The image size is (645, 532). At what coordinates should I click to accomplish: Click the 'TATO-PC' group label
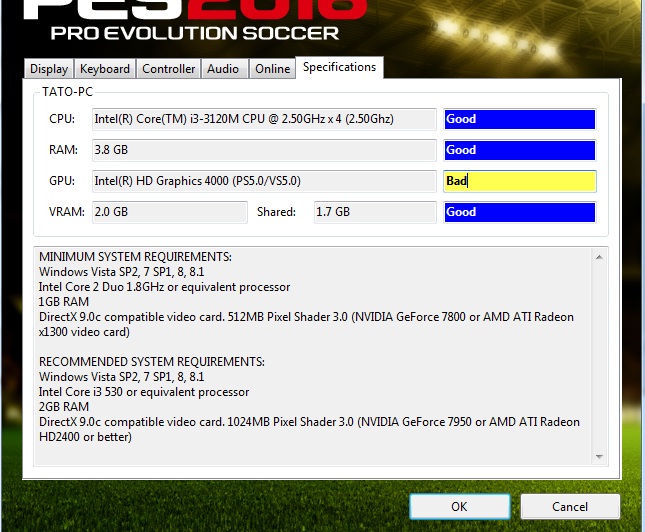[67, 91]
